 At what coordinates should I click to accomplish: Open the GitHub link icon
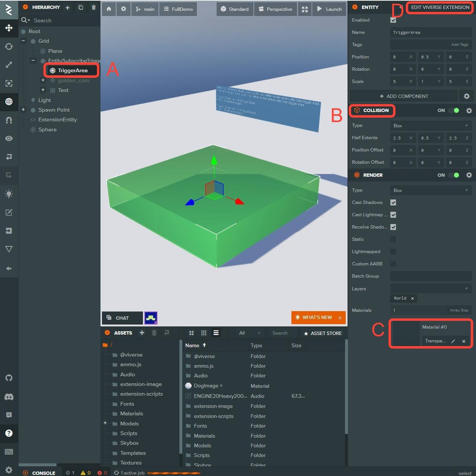[9, 378]
